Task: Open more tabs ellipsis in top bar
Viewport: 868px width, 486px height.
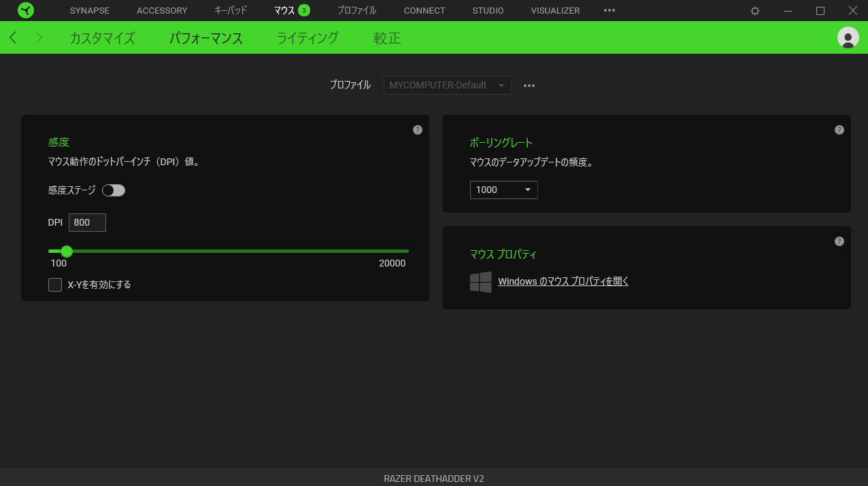Action: (x=610, y=10)
